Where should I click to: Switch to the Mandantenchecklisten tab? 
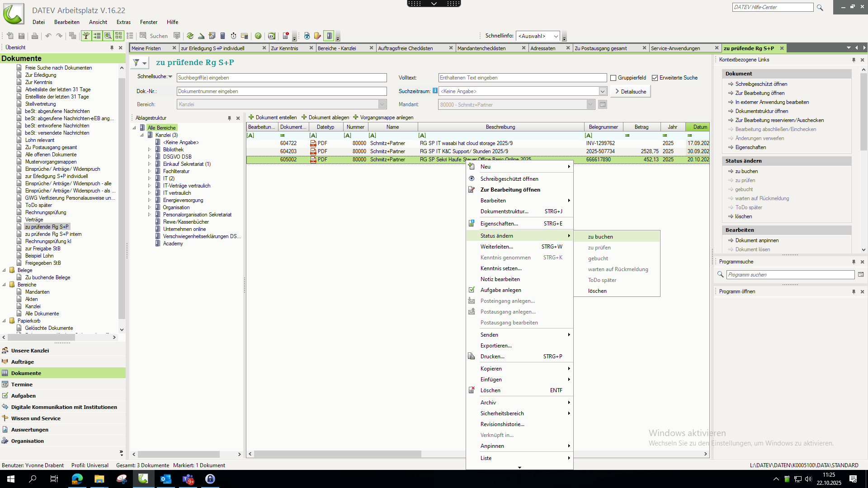tap(481, 48)
